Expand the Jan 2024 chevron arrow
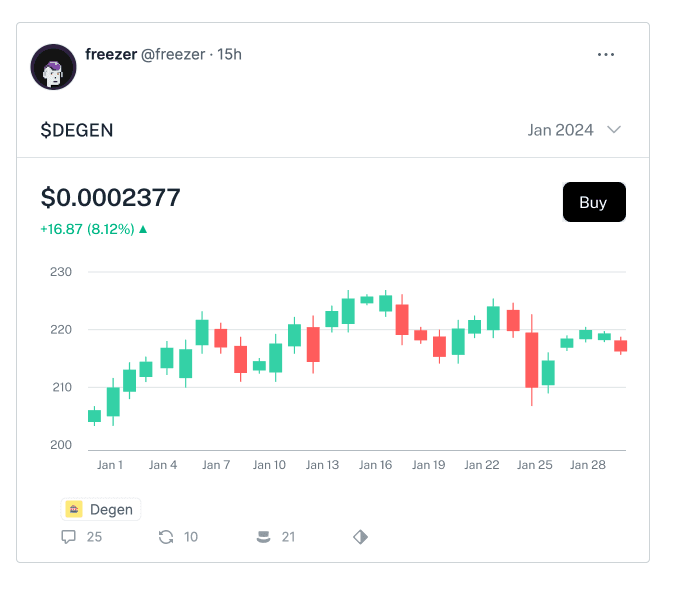Viewport: 678px width, 597px height. click(x=614, y=130)
